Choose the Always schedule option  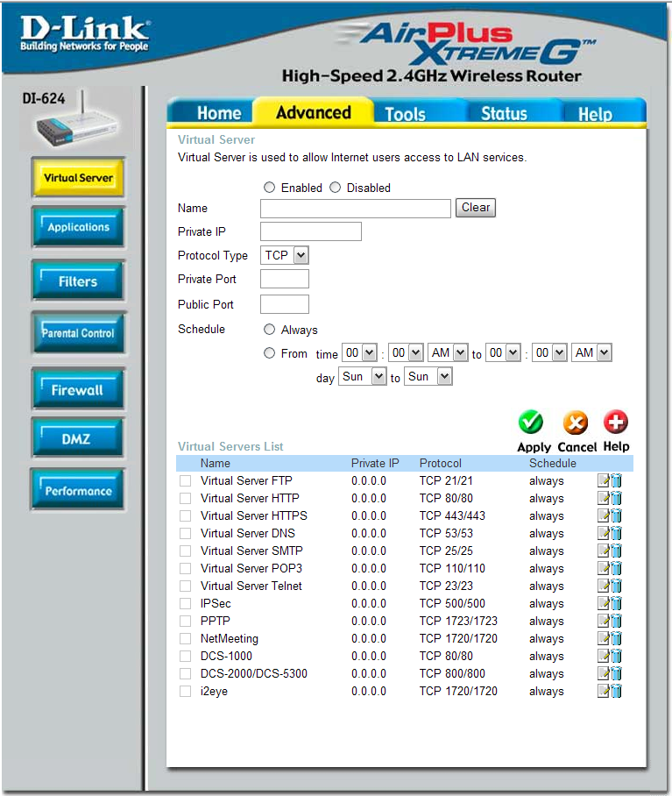[x=269, y=330]
